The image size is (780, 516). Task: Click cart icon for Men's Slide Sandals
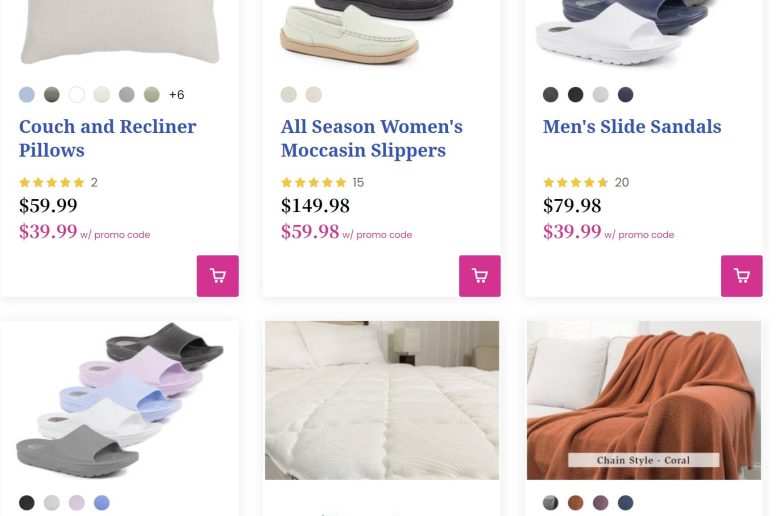tap(741, 276)
